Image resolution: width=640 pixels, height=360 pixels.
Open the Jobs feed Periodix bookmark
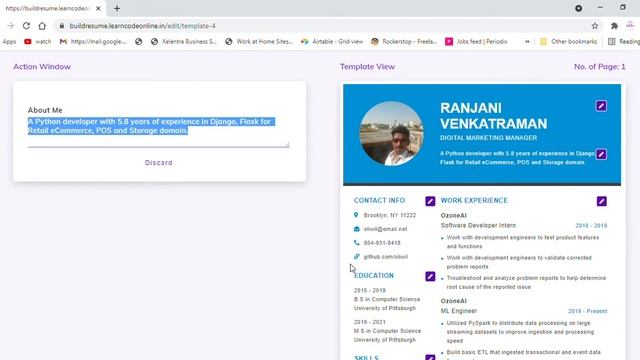click(476, 42)
